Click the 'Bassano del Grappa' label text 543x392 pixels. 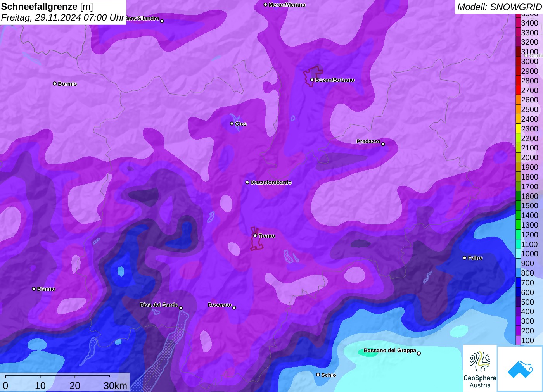click(x=390, y=350)
